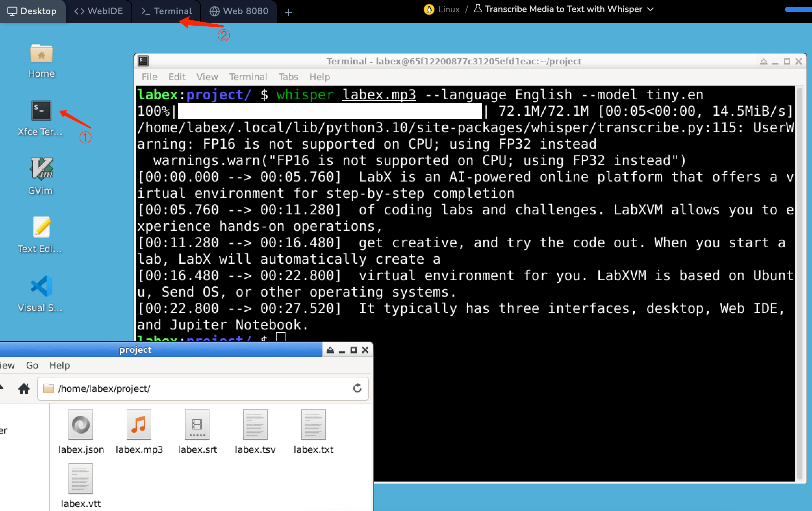
Task: Expand the lab title dropdown chevron
Action: 650,9
